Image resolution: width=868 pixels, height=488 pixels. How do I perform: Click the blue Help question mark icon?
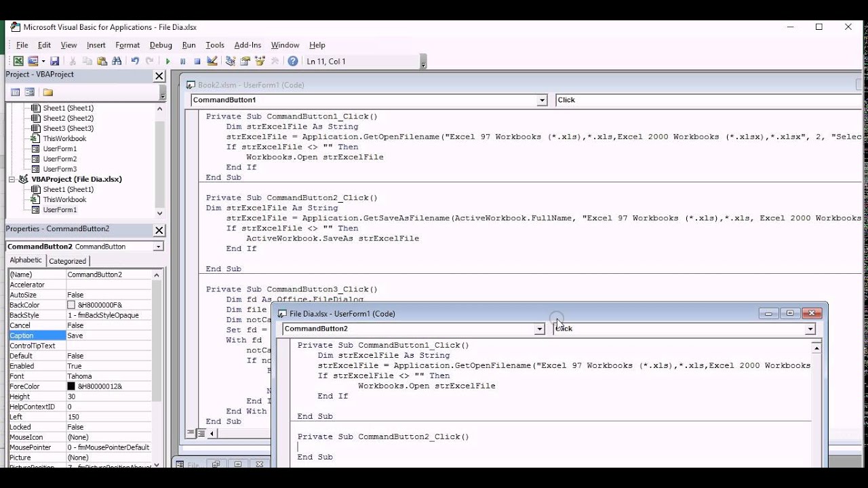(293, 61)
